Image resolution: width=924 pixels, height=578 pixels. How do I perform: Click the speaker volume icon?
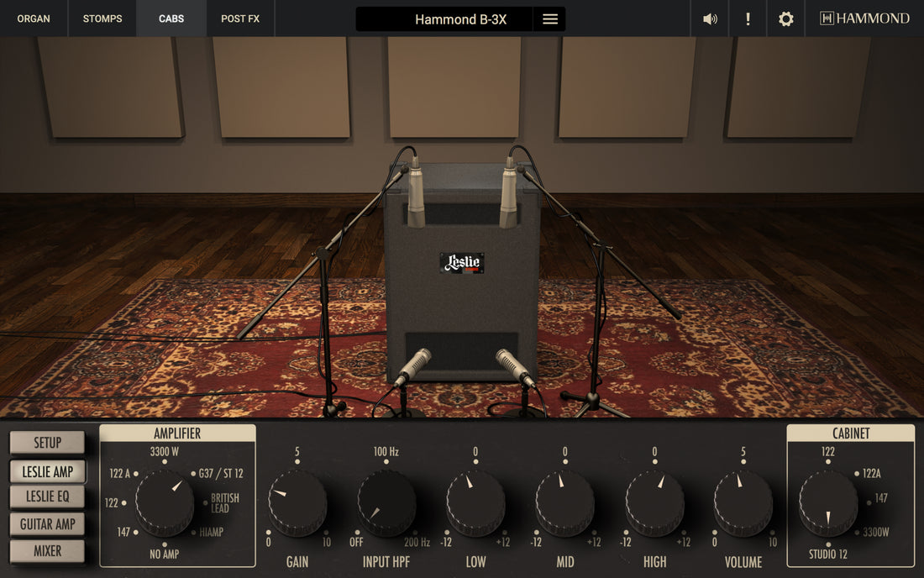(x=710, y=18)
